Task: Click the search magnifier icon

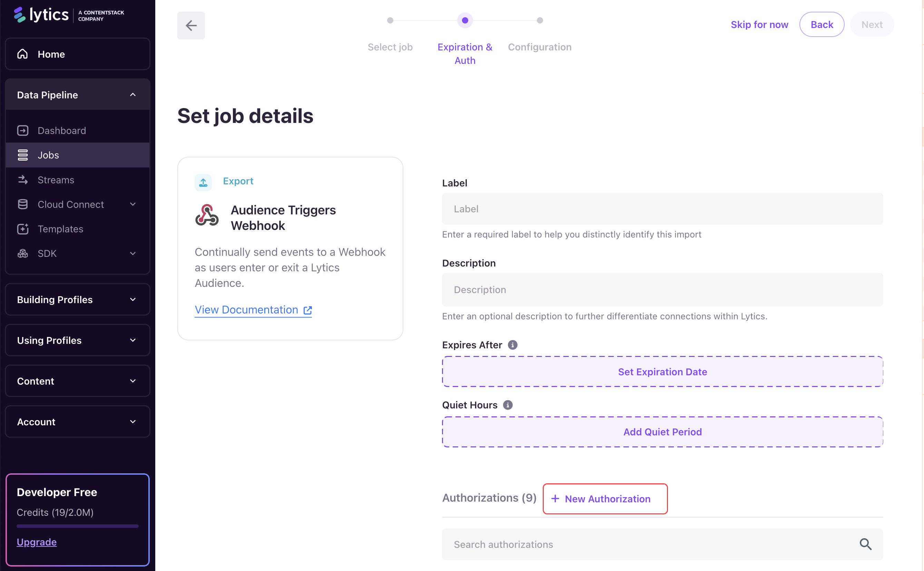Action: [x=865, y=544]
